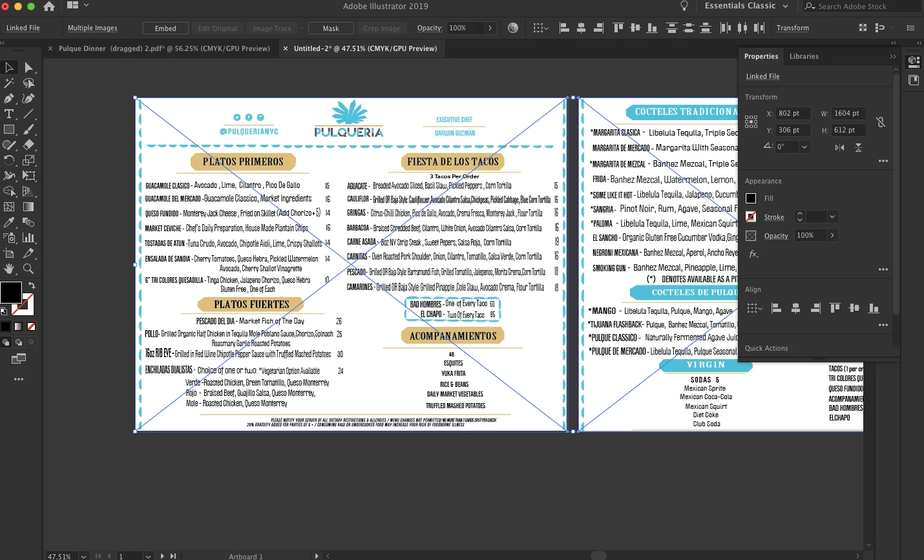This screenshot has height=560, width=924.
Task: Expand the Opacity arrow in Properties panel
Action: 832,236
